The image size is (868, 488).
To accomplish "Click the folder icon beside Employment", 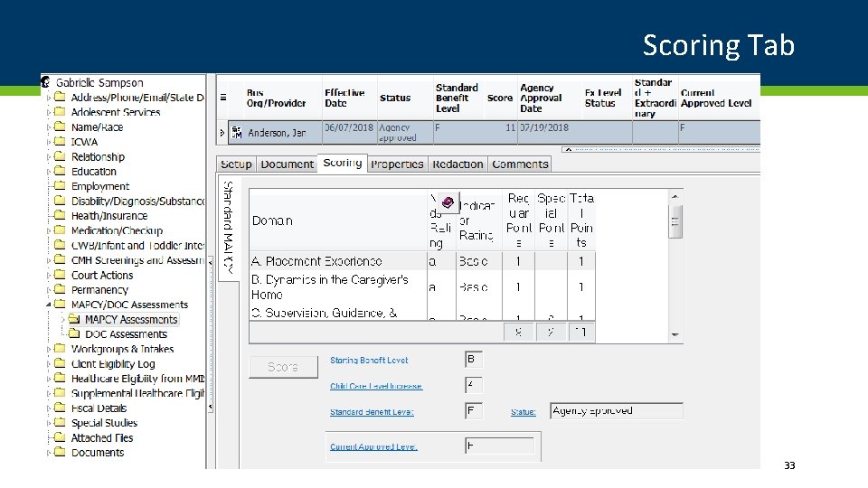I will [60, 186].
